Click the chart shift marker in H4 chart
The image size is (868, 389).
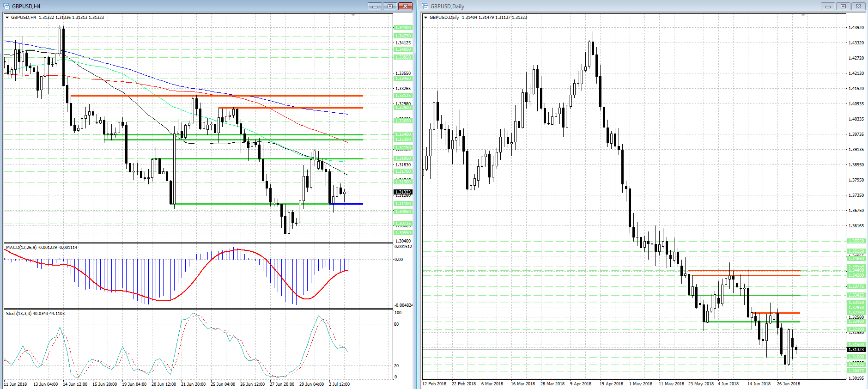[353, 15]
